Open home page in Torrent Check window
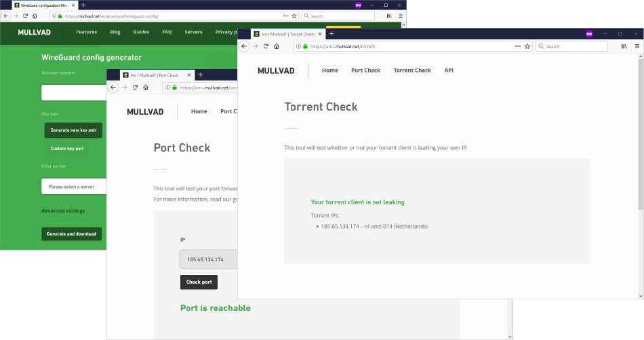The width and height of the screenshot is (644, 340). click(277, 46)
